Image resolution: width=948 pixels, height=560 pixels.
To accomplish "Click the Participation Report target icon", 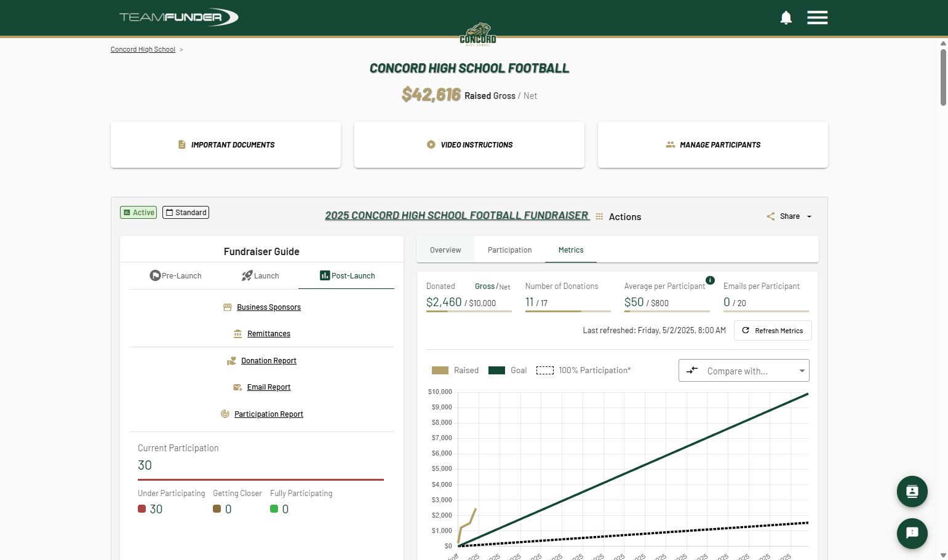I will (225, 414).
